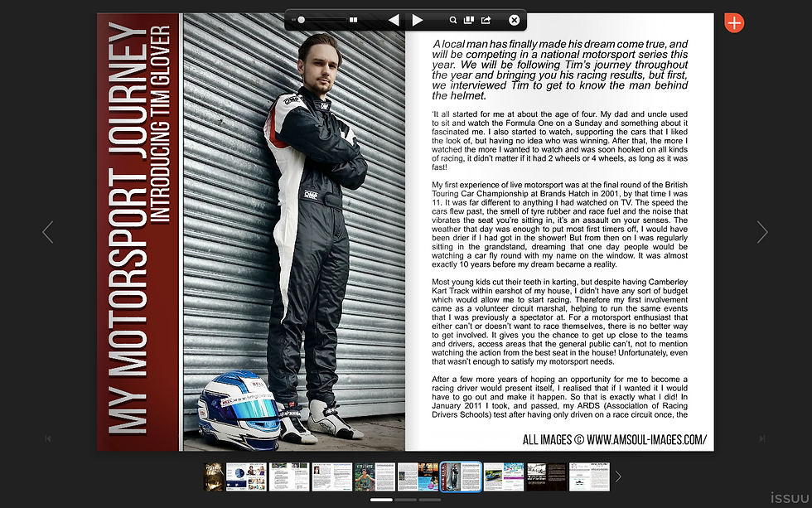Click paragraph starting 'My first experience of live'

click(560, 225)
